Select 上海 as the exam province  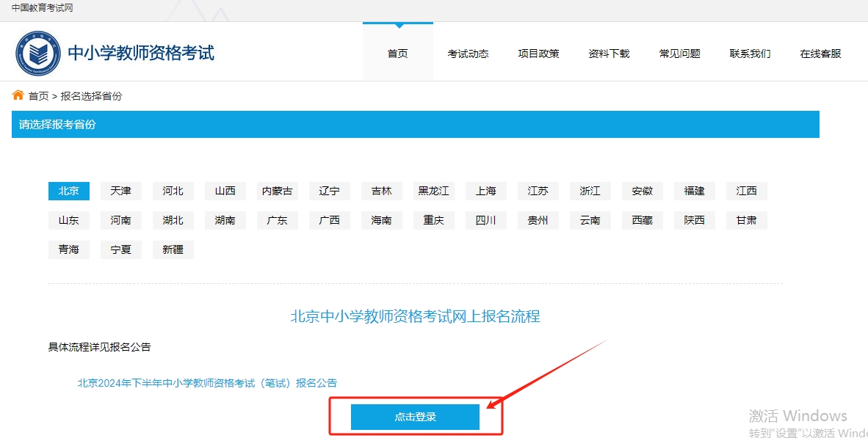(485, 191)
